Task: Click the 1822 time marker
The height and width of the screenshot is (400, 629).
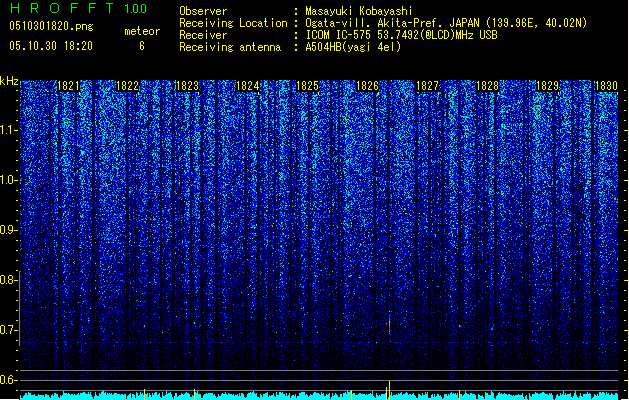Action: point(128,86)
